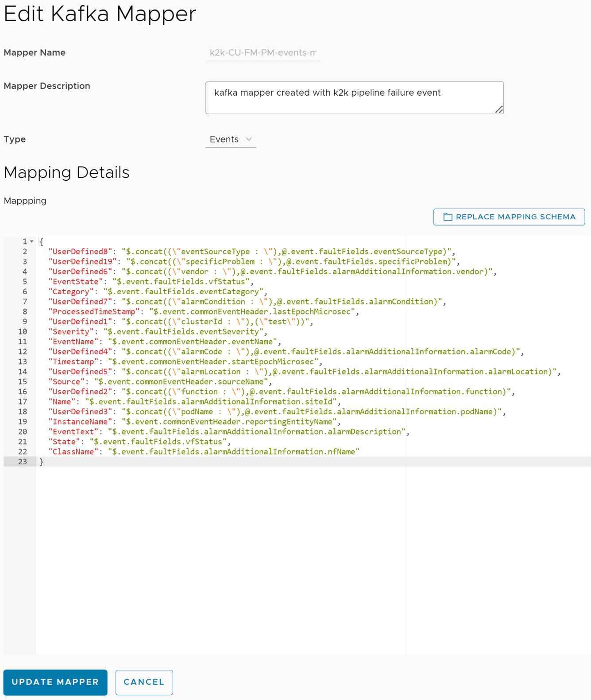Click the Mapping Details heading

tap(66, 172)
